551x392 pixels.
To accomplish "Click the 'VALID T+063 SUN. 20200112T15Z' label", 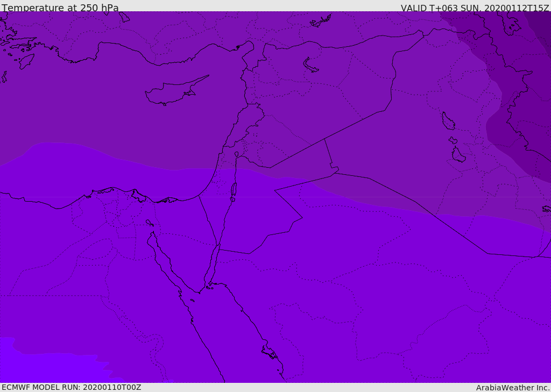I will tap(475, 8).
